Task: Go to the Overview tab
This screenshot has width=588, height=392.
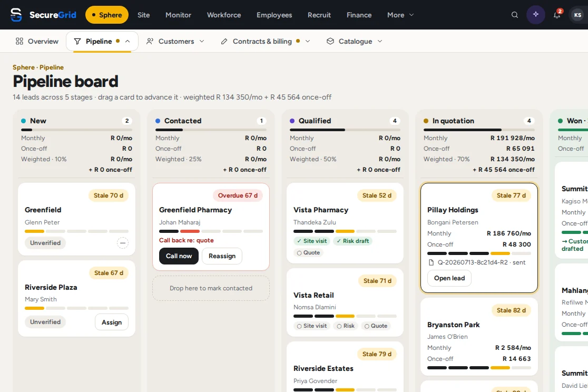Action: pos(37,41)
